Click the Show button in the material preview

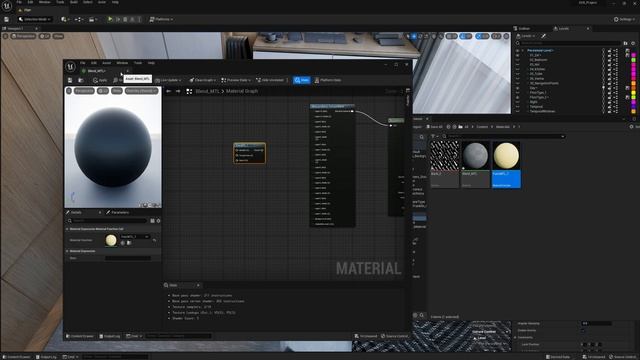[x=117, y=91]
